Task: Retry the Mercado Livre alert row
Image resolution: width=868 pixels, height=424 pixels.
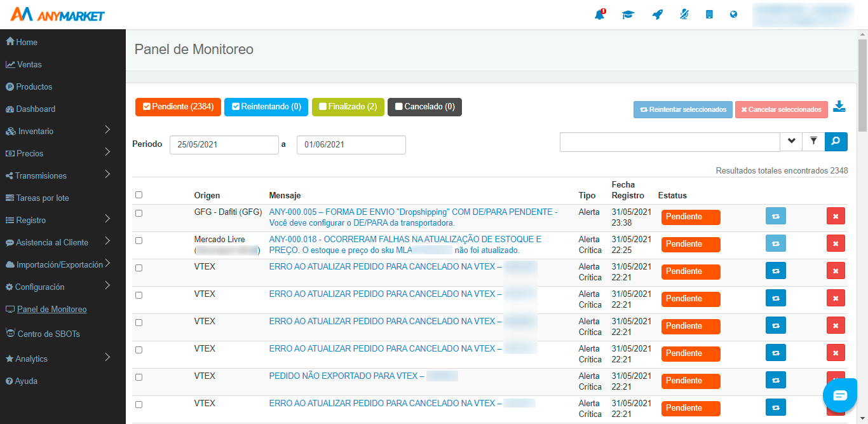Action: [776, 243]
